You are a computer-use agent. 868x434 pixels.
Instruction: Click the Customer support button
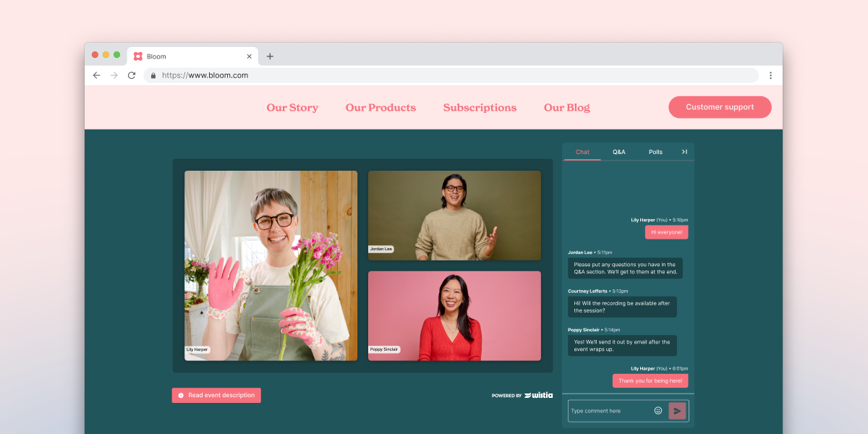pyautogui.click(x=720, y=106)
